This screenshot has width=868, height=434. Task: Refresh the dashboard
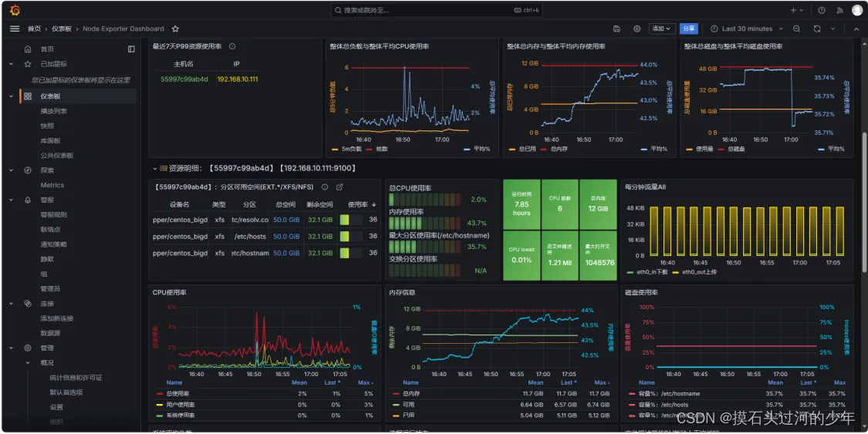point(817,29)
